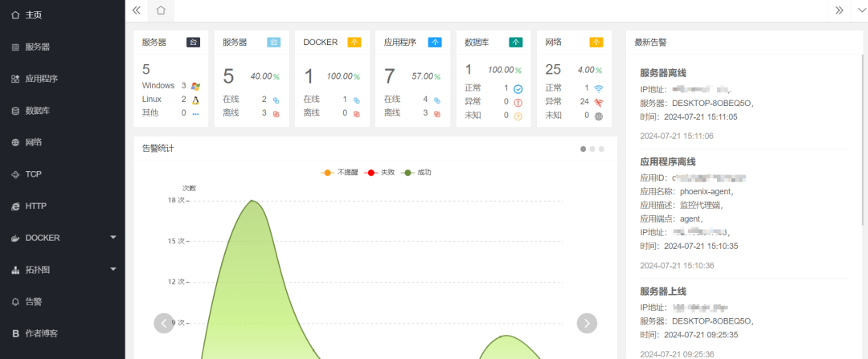Screen dimensions: 868x359
Task: Toggle 成功 series in chart legend
Action: pos(416,173)
